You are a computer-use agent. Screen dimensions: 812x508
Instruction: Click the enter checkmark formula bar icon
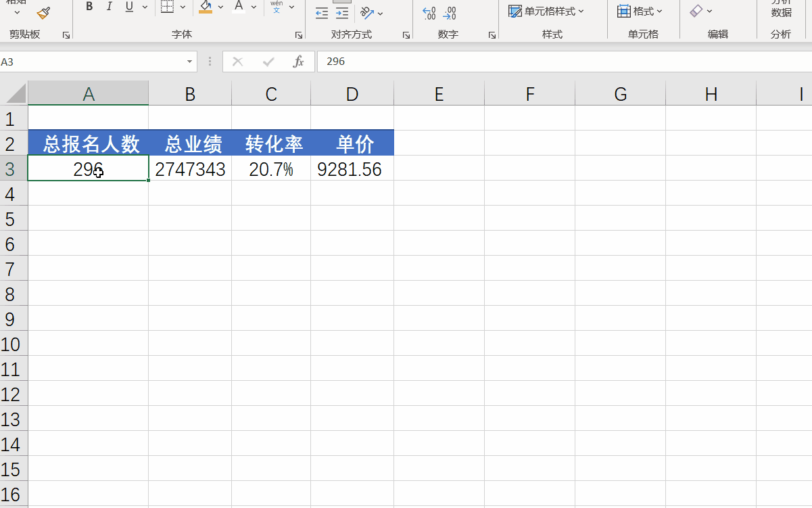tap(268, 62)
